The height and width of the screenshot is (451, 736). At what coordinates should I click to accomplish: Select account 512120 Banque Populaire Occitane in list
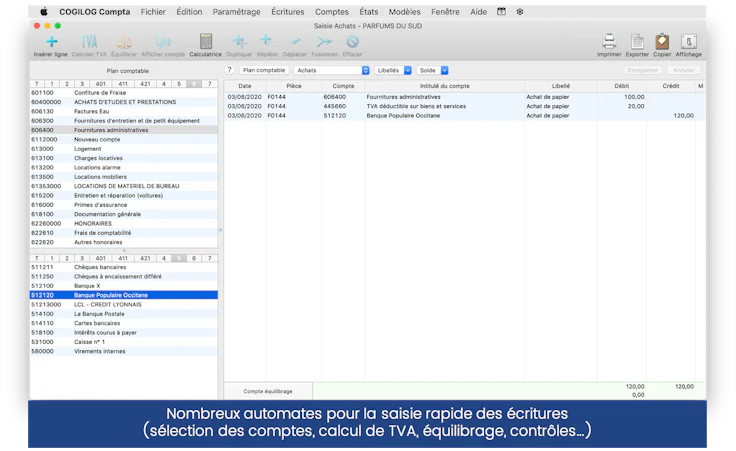[124, 295]
